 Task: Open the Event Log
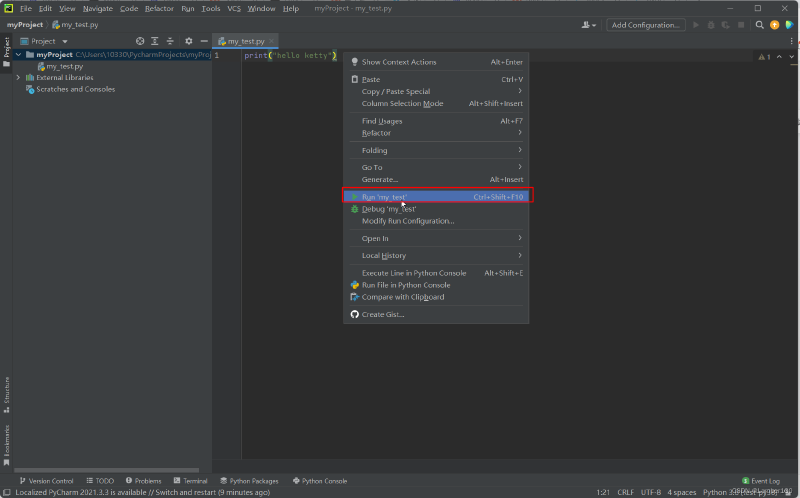click(761, 481)
